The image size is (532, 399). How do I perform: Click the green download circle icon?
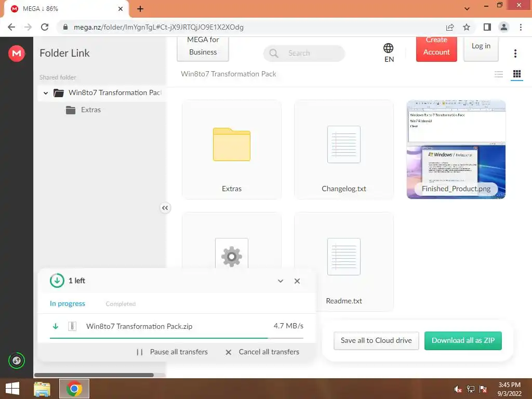57,281
